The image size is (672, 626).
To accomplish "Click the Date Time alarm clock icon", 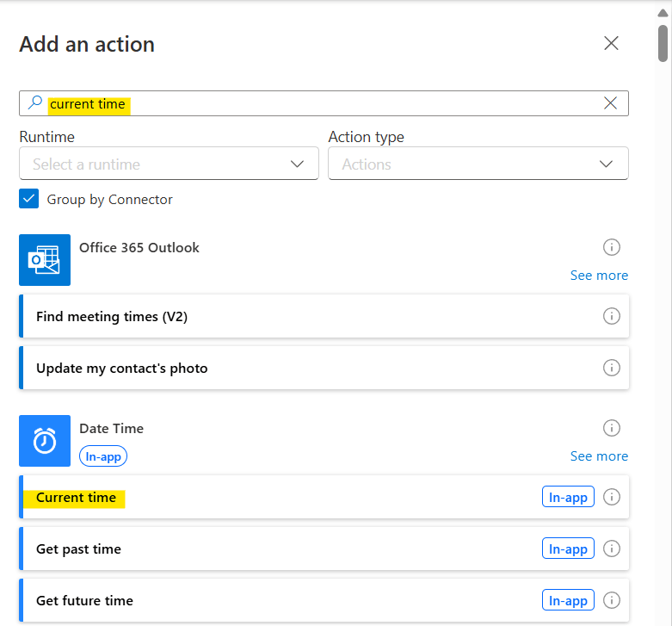I will (x=45, y=441).
